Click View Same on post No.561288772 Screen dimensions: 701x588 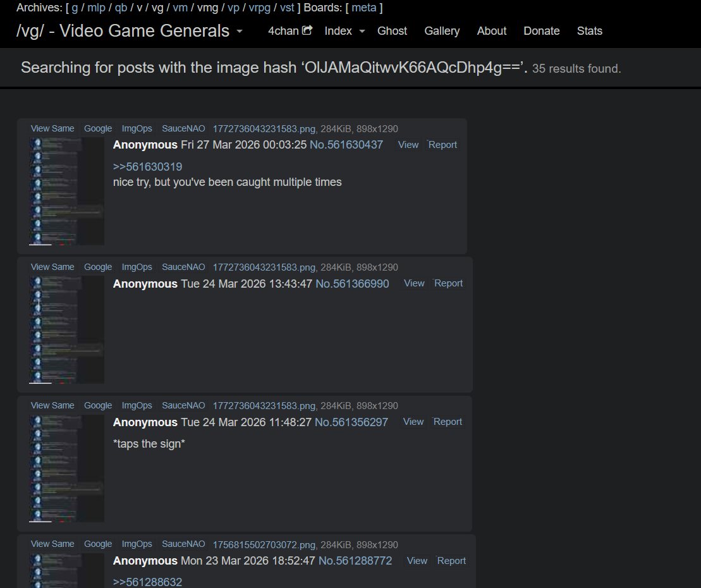(52, 544)
